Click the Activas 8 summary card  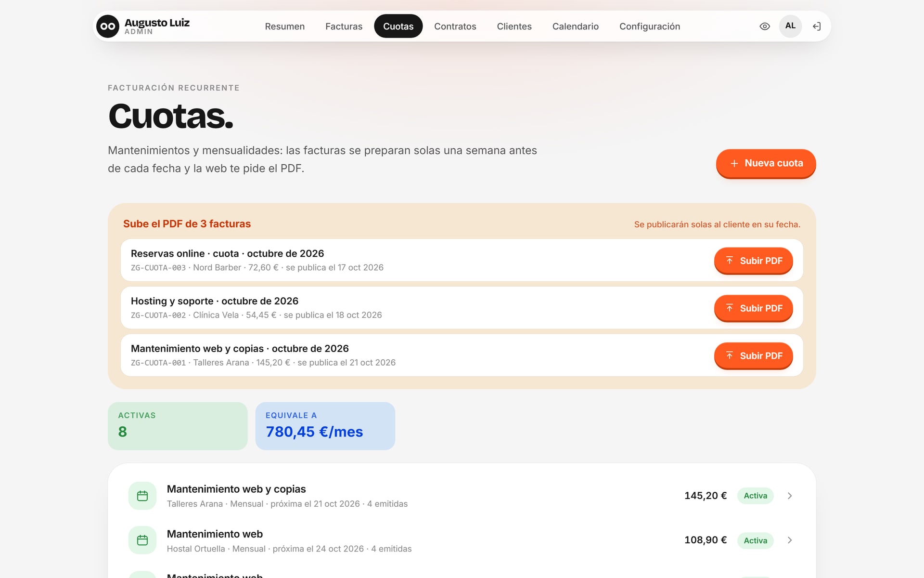(x=178, y=426)
